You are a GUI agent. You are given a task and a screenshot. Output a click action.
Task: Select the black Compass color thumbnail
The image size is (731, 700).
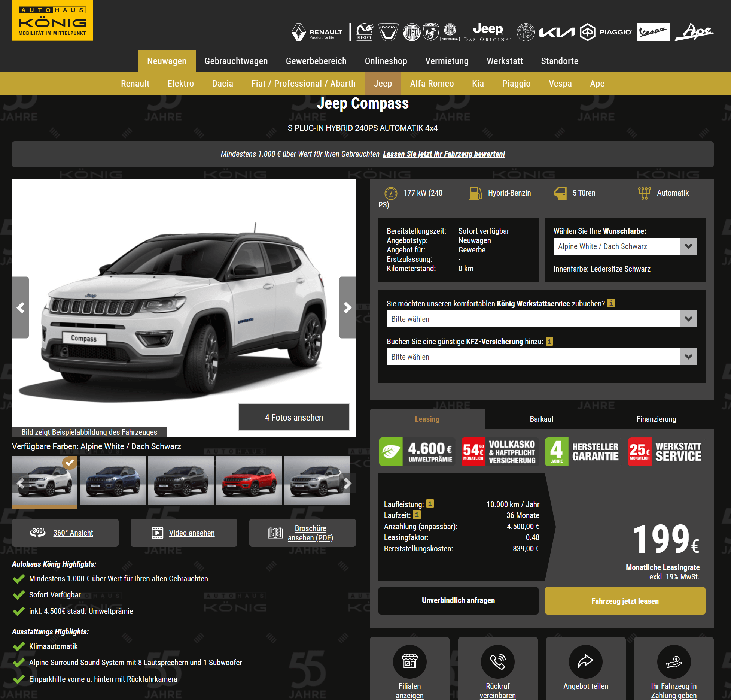point(181,481)
